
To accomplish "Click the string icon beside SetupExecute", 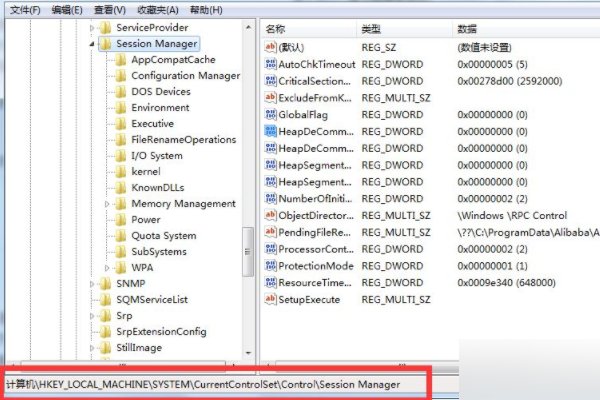I will 270,299.
